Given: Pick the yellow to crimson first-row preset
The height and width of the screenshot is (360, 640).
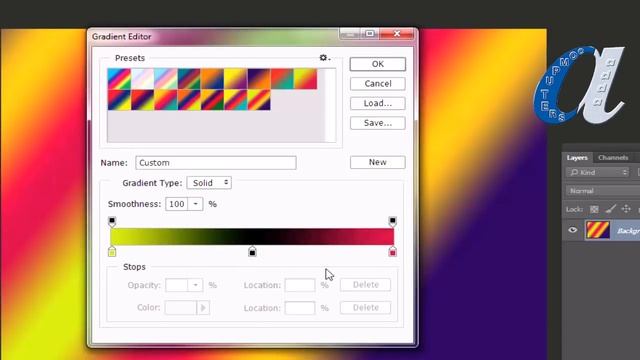Looking at the screenshot, I should pos(305,79).
